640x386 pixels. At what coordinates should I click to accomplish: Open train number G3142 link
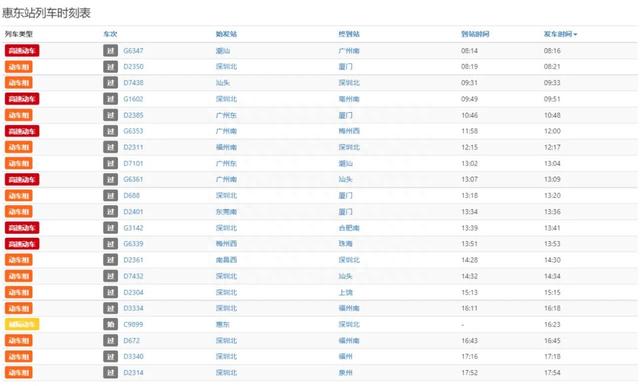click(133, 228)
